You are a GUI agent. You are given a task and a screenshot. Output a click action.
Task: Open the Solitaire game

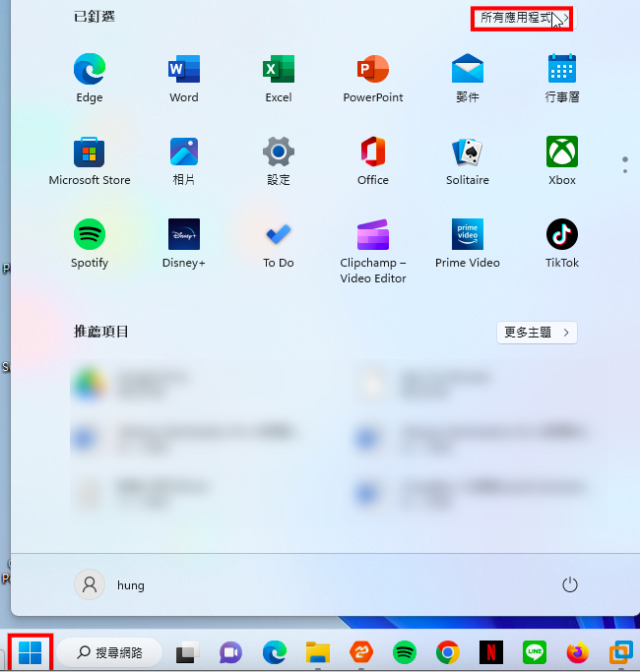click(468, 160)
